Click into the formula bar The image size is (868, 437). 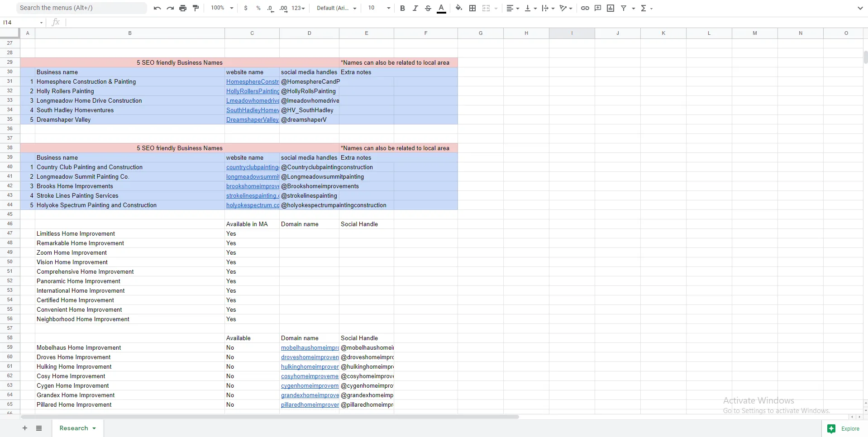(x=466, y=22)
